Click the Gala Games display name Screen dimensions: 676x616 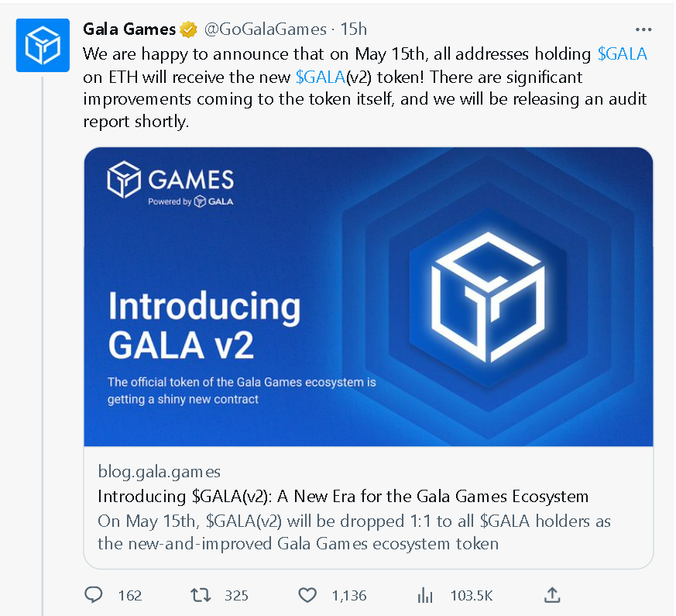pyautogui.click(x=129, y=29)
